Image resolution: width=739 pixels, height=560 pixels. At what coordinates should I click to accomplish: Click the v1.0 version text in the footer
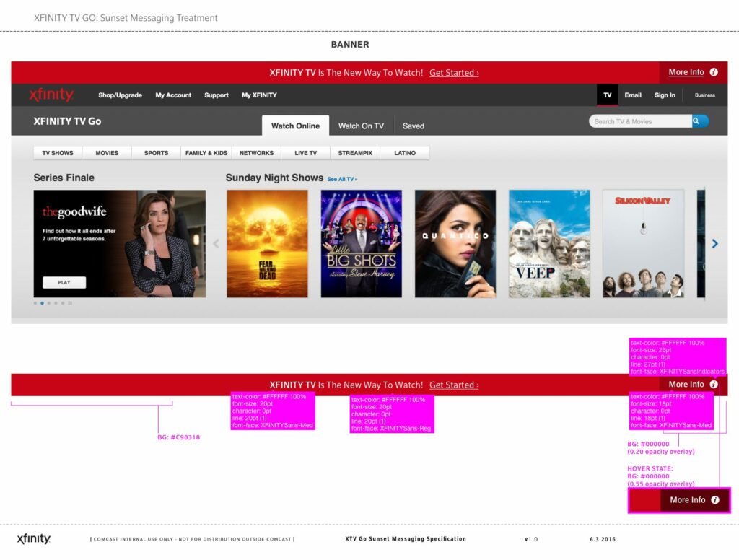click(531, 539)
